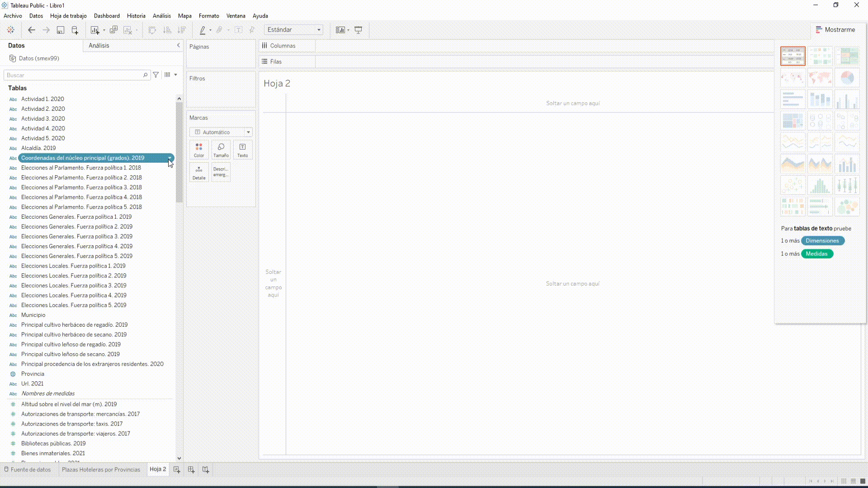868x488 pixels.
Task: Click the Dimensiones pill in Mostrarme hint
Action: [x=823, y=240]
